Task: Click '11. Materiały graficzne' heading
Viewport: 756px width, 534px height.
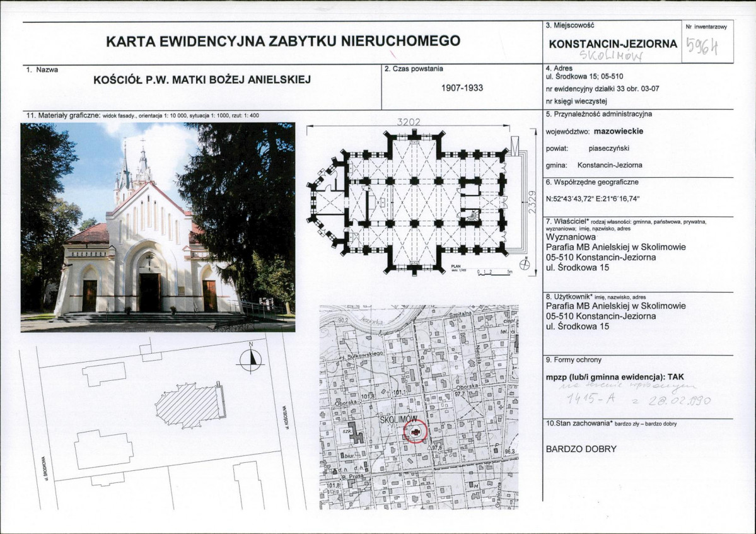Action: [x=63, y=115]
